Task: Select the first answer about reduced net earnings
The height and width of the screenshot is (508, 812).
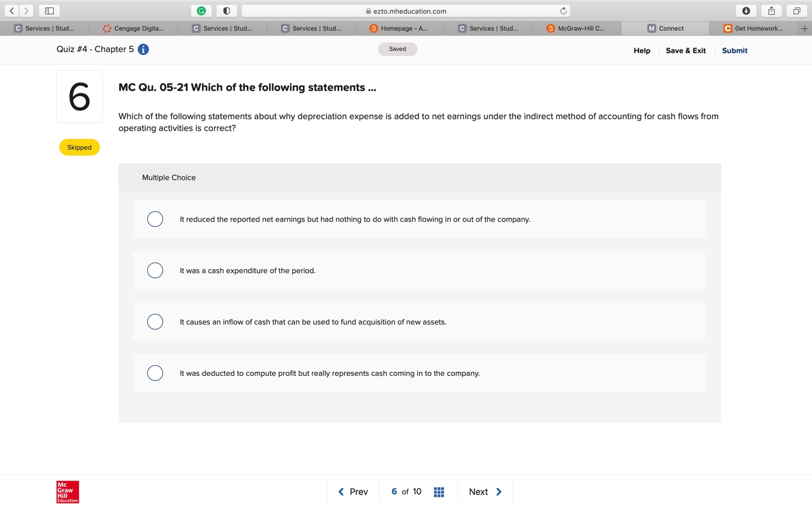Action: [155, 219]
